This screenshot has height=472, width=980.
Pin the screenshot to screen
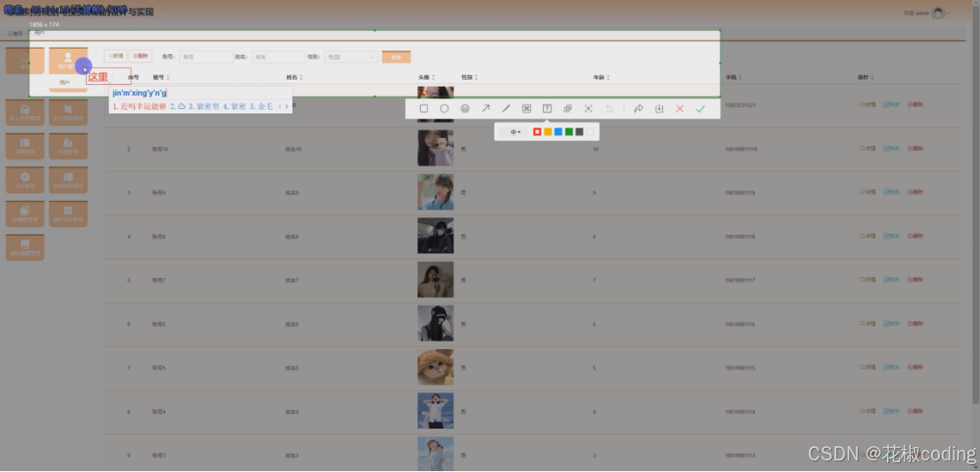[567, 109]
